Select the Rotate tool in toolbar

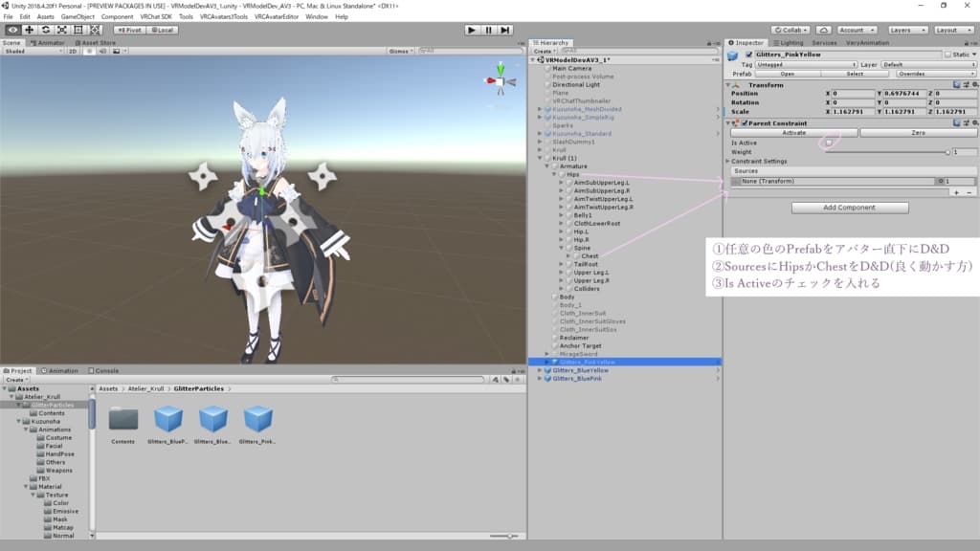click(46, 30)
